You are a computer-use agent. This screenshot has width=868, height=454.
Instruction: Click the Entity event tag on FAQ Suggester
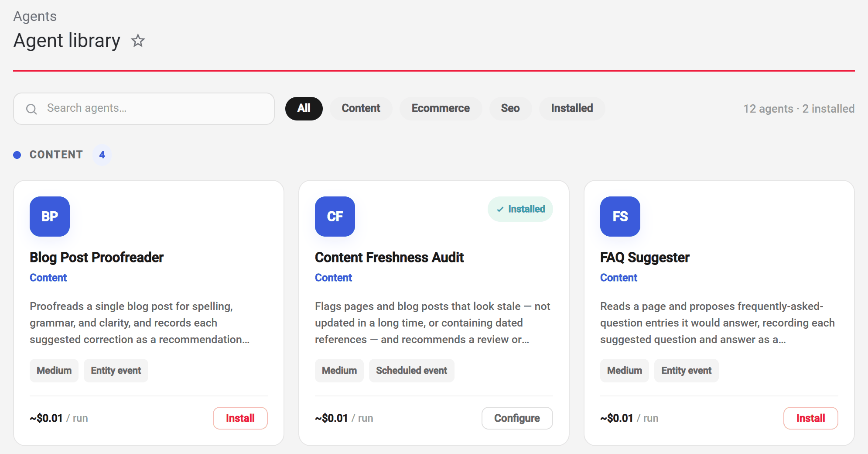pos(687,371)
